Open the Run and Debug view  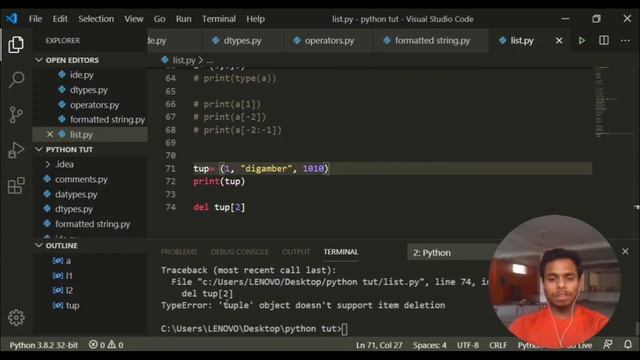click(x=16, y=150)
